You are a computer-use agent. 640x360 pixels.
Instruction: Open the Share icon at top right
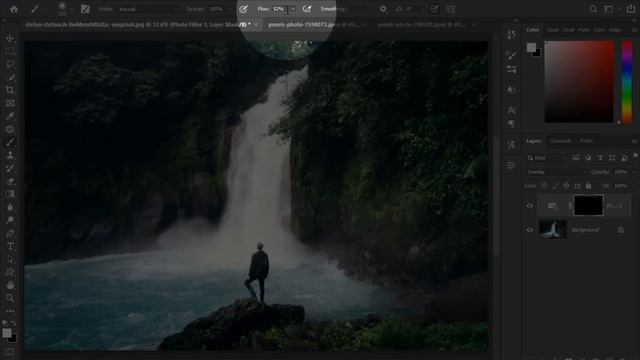pos(631,9)
